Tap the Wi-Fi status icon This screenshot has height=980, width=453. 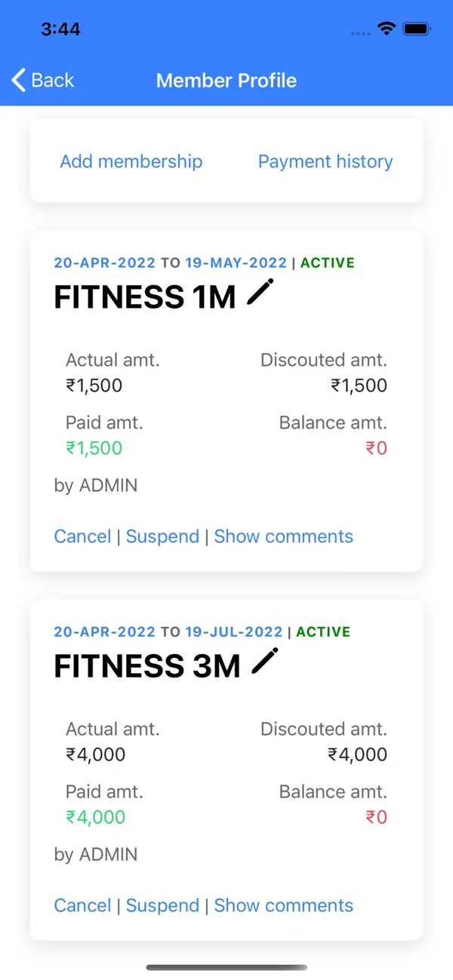(x=387, y=29)
